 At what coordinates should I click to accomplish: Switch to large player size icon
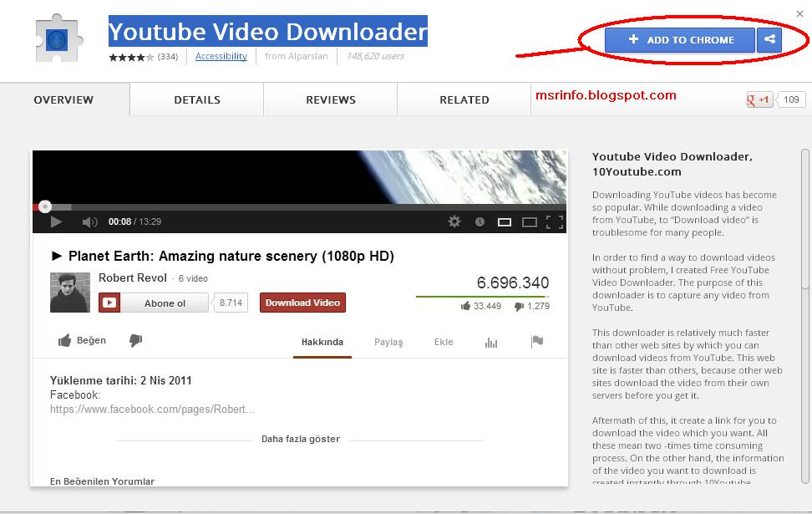(530, 222)
